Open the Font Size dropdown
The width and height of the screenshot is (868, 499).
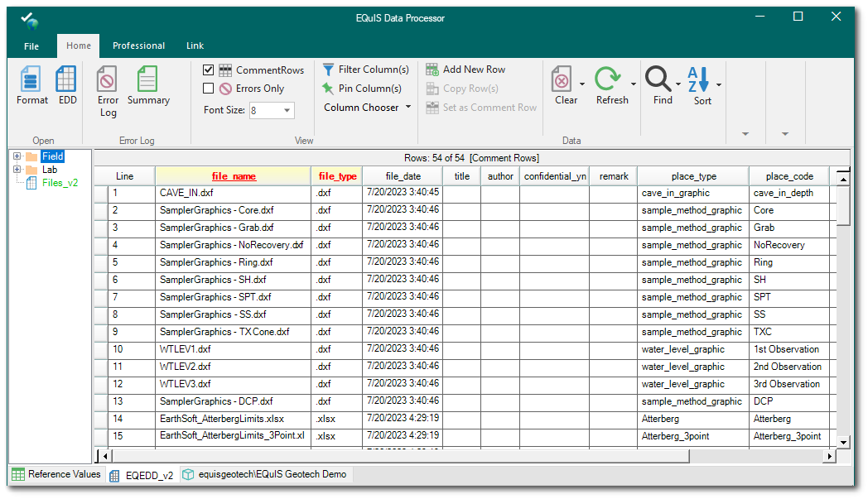click(x=287, y=110)
